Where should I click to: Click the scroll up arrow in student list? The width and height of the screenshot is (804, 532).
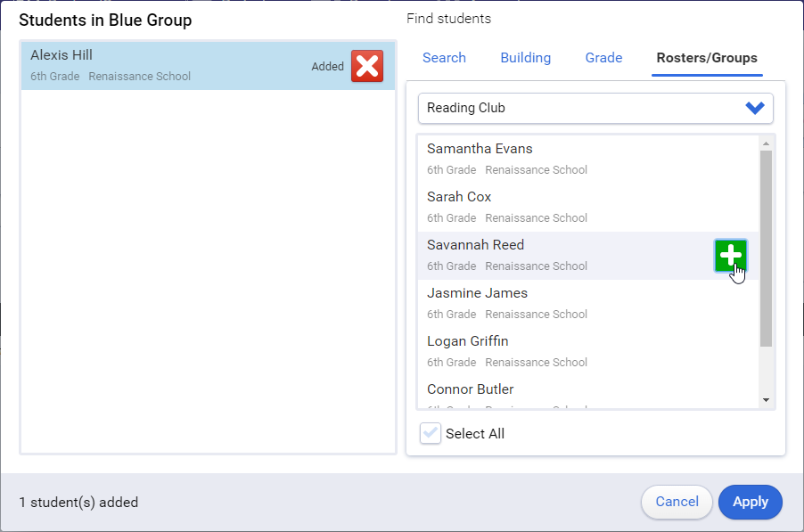[x=766, y=143]
